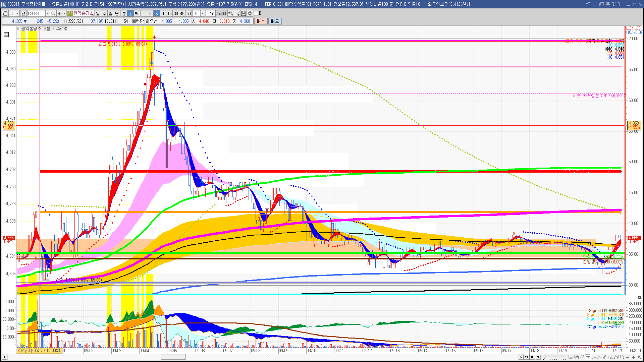Select the 일 (daily) period tab
The width and height of the screenshot is (644, 362).
pyautogui.click(x=98, y=13)
